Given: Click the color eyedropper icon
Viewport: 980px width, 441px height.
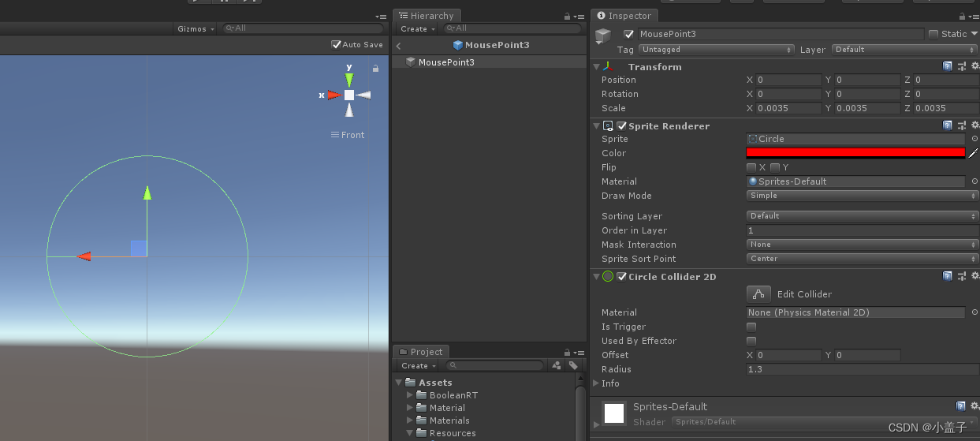Looking at the screenshot, I should click(973, 153).
